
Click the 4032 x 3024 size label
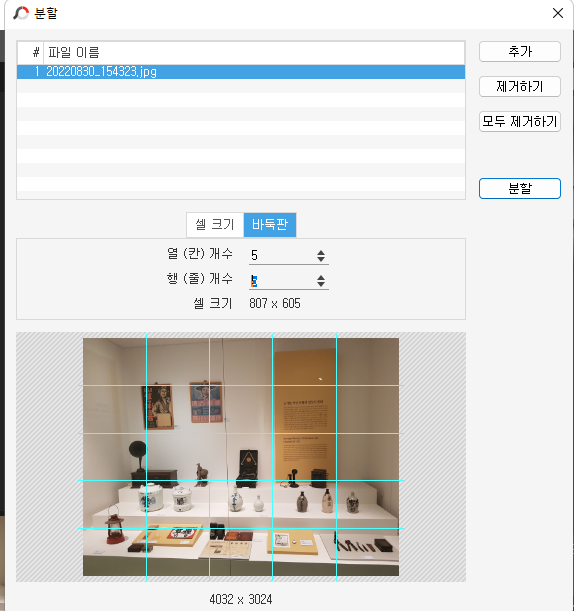point(240,599)
